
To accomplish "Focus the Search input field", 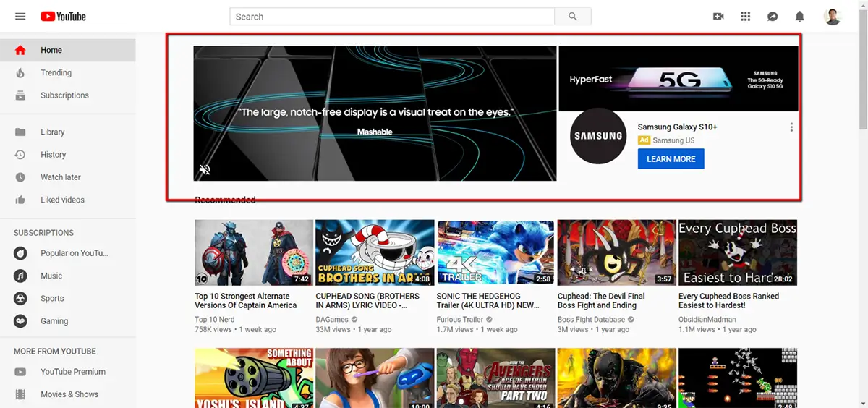I will coord(392,17).
